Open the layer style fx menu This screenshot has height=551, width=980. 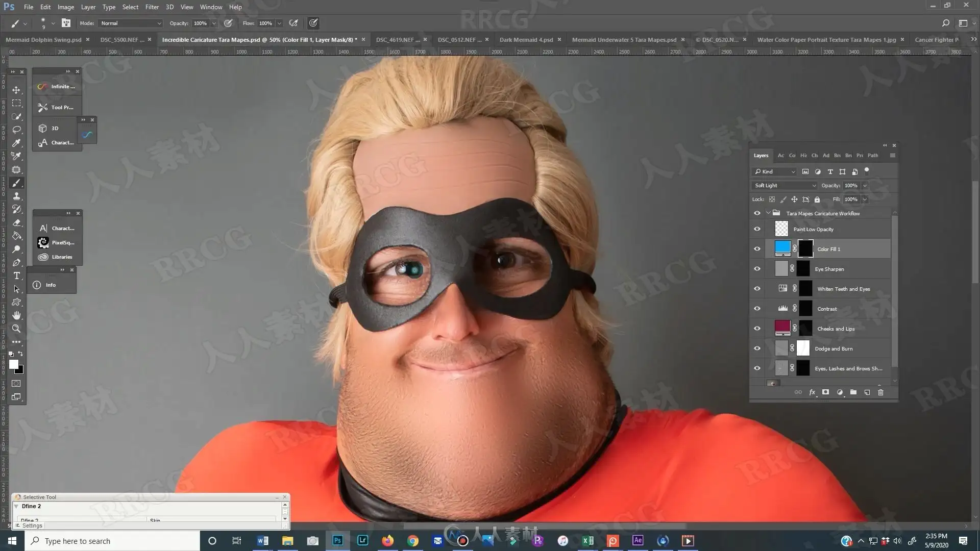[812, 392]
